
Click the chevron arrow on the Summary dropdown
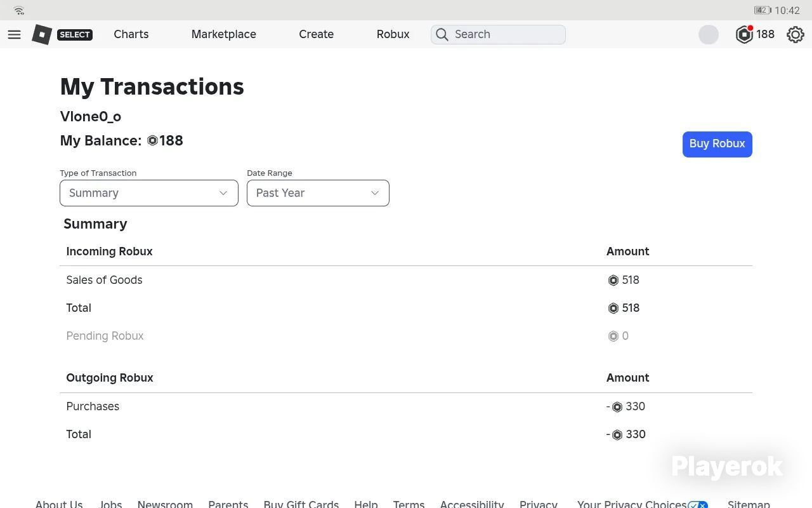pos(223,193)
